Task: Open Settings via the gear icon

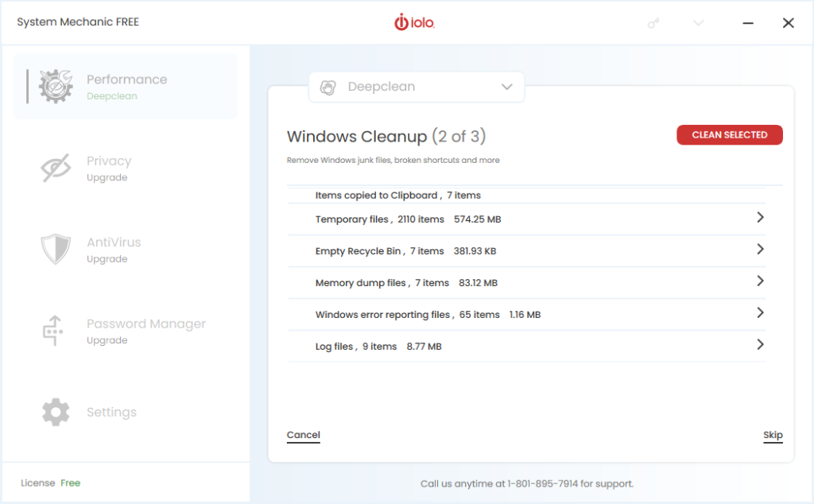Action: (x=56, y=412)
